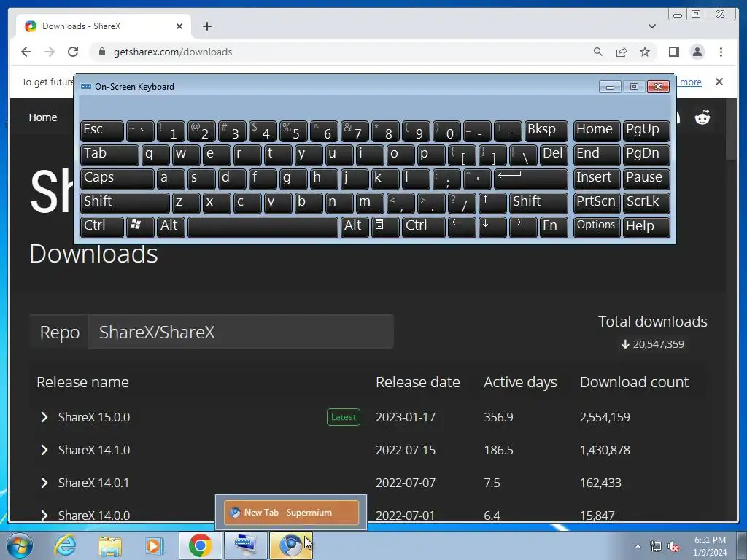The height and width of the screenshot is (560, 747).
Task: Click the Release date column header
Action: [418, 382]
